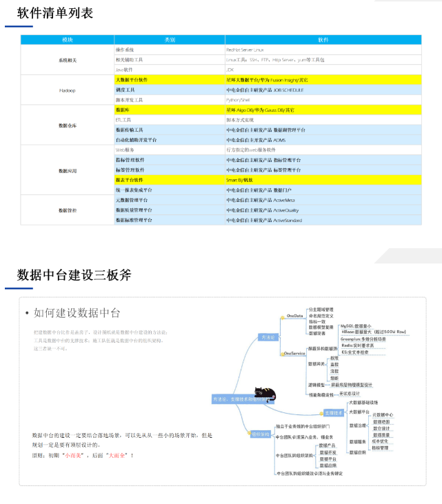The image size is (442, 504).
Task: Click the ActiveMeta product cell
Action: tap(323, 200)
